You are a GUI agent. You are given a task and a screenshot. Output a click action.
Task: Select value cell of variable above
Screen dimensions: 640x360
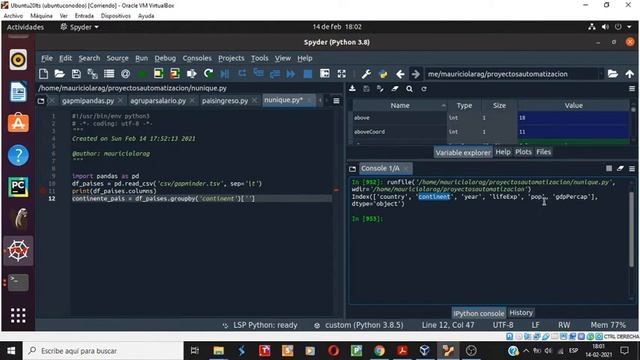[573, 118]
